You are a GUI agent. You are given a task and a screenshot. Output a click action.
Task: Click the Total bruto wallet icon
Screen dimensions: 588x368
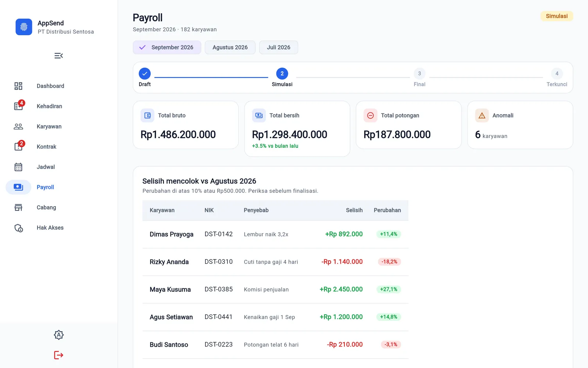[147, 116]
